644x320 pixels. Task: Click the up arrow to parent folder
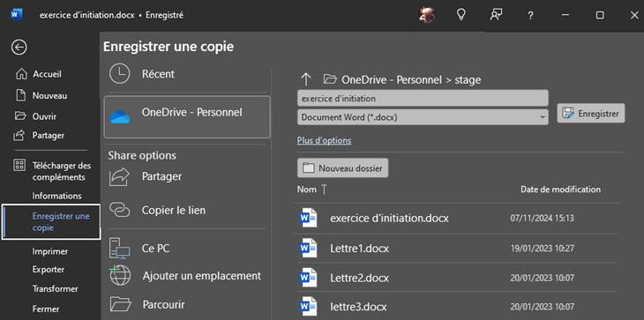(306, 79)
